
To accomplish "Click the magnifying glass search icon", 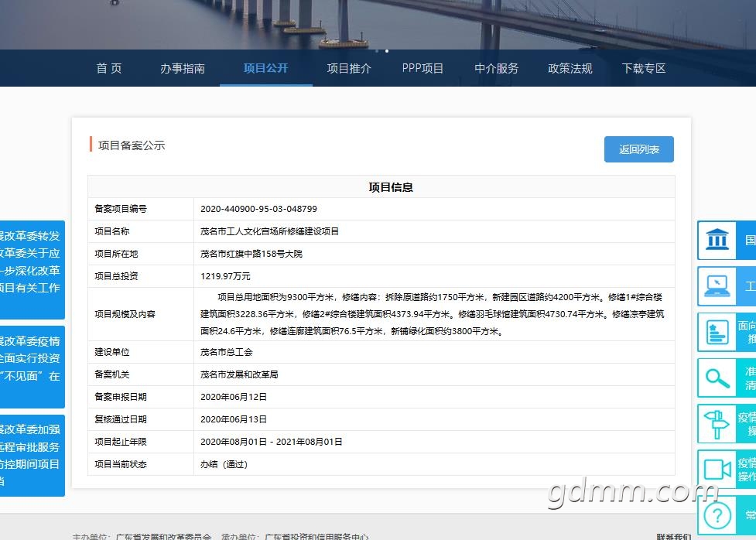I will 717,378.
